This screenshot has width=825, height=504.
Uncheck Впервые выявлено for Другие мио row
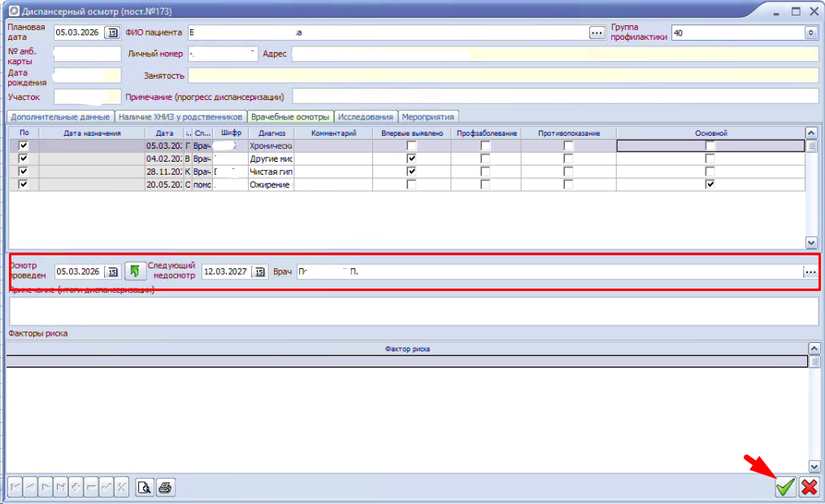411,159
